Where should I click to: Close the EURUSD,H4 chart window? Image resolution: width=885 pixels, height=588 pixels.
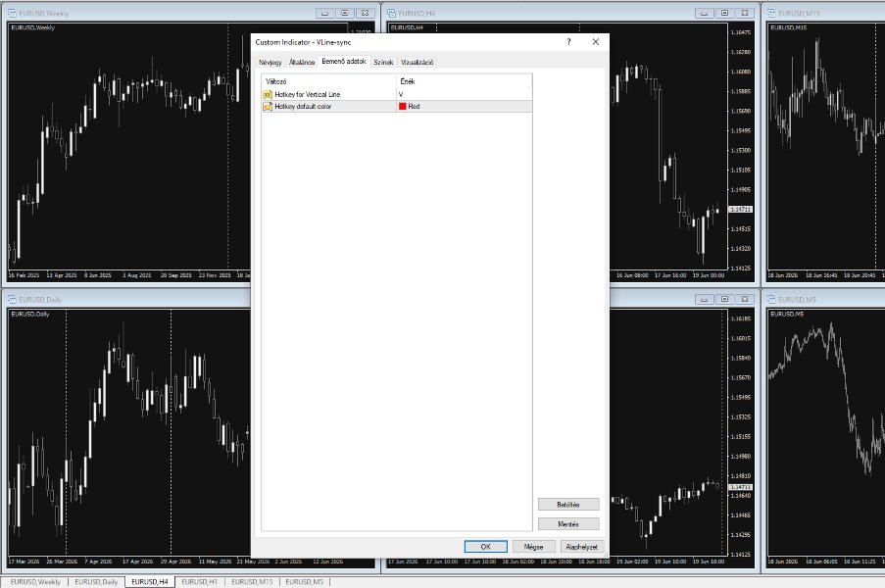coord(745,13)
